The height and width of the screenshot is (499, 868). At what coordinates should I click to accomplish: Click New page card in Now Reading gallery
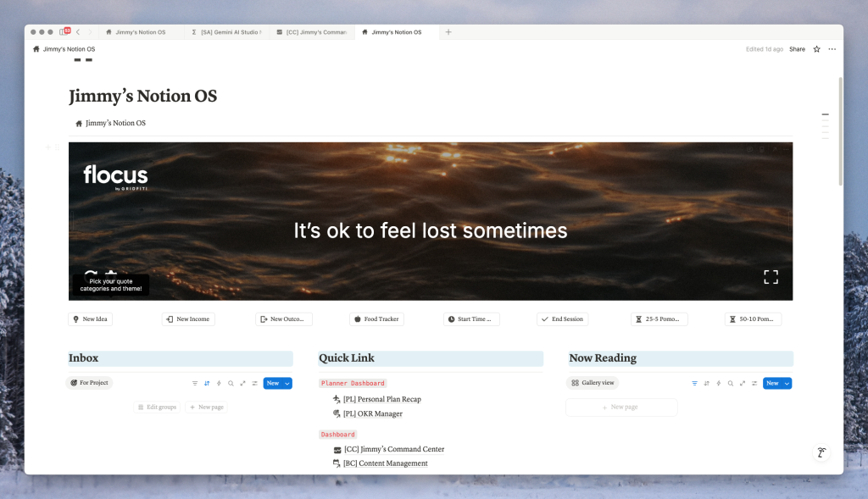pyautogui.click(x=621, y=408)
